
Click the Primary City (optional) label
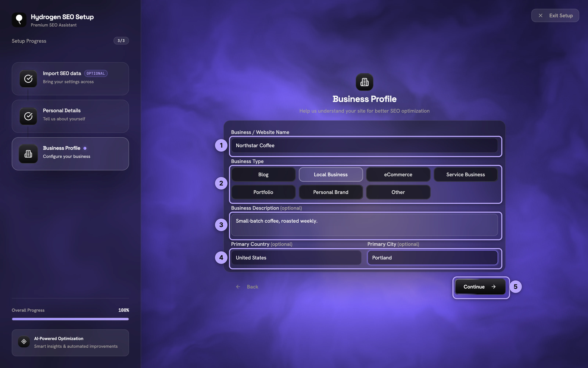393,244
